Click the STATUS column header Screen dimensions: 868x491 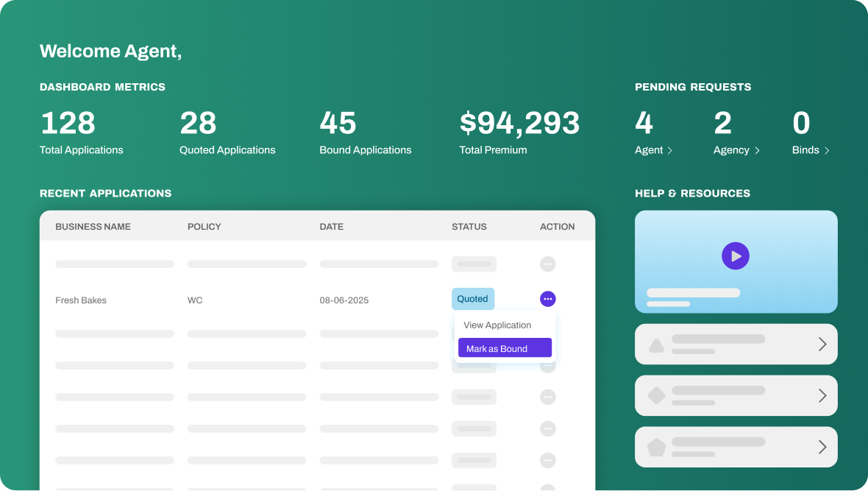[x=469, y=227]
